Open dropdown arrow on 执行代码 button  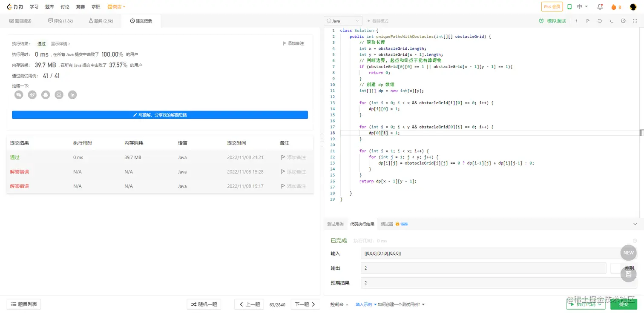pos(601,304)
